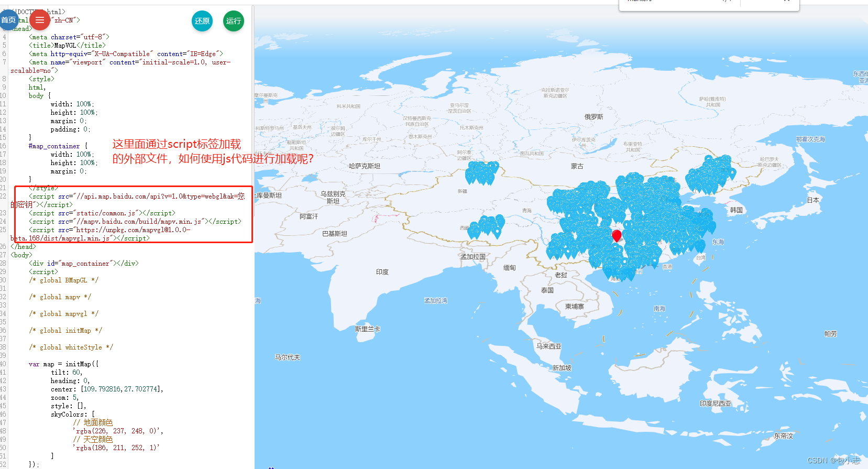The height and width of the screenshot is (469, 868).
Task: Click the 新加坡 map label
Action: pos(562,368)
